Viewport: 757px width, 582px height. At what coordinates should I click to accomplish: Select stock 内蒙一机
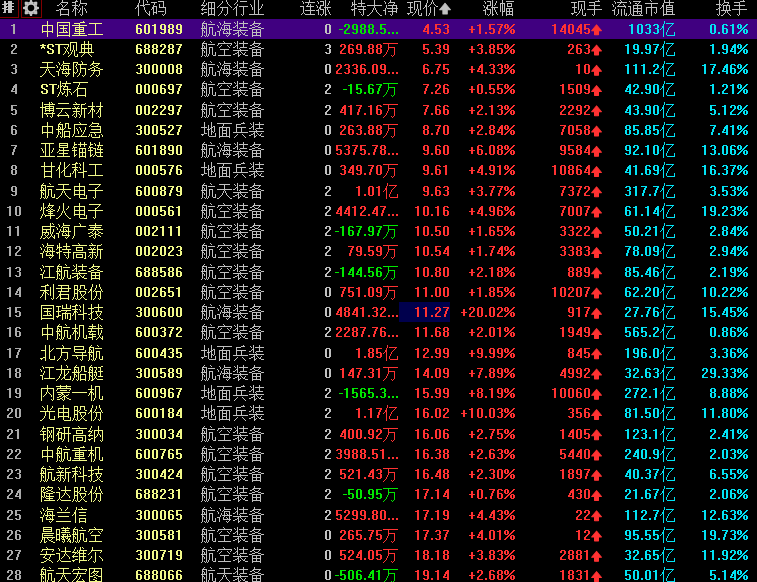point(71,393)
